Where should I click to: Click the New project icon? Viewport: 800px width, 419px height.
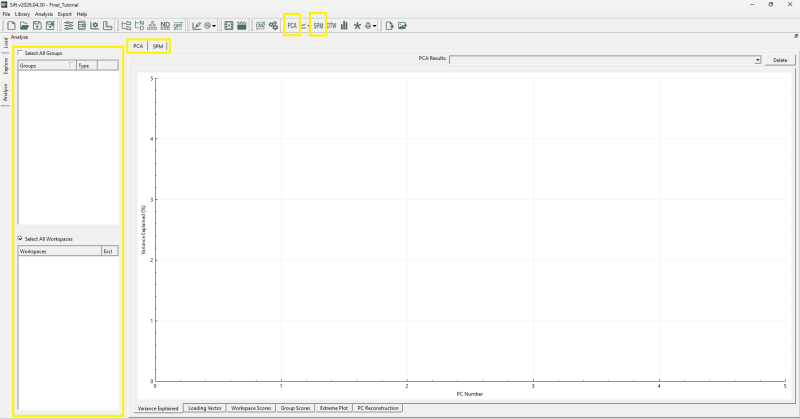point(11,26)
